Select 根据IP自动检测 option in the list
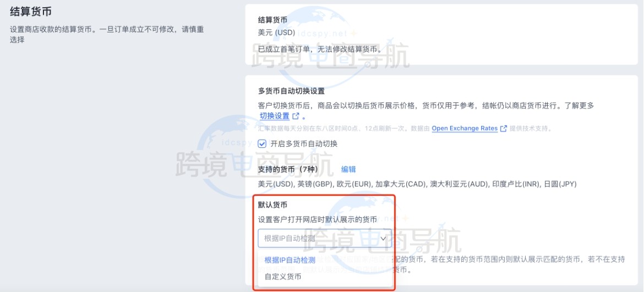Viewport: 644px width, 292px height. pos(290,260)
